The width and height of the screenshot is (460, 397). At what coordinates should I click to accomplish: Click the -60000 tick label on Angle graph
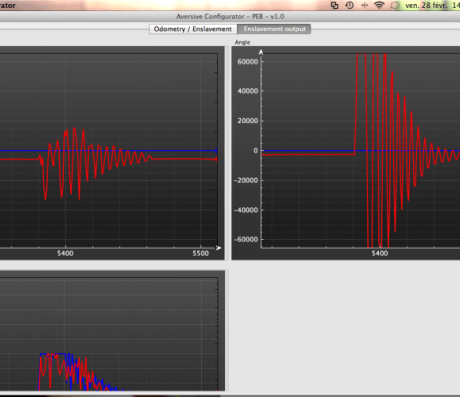pos(246,239)
